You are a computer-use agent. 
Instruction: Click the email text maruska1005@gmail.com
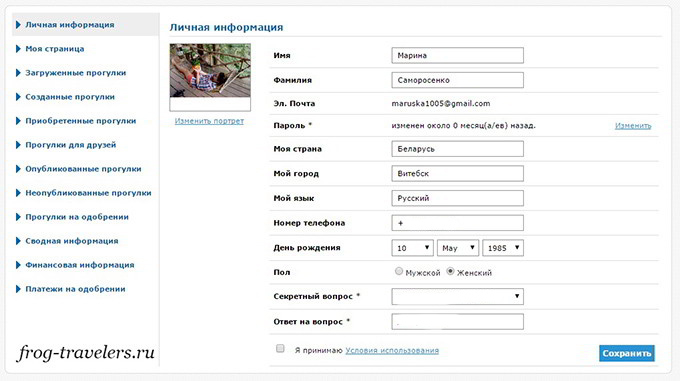point(441,104)
